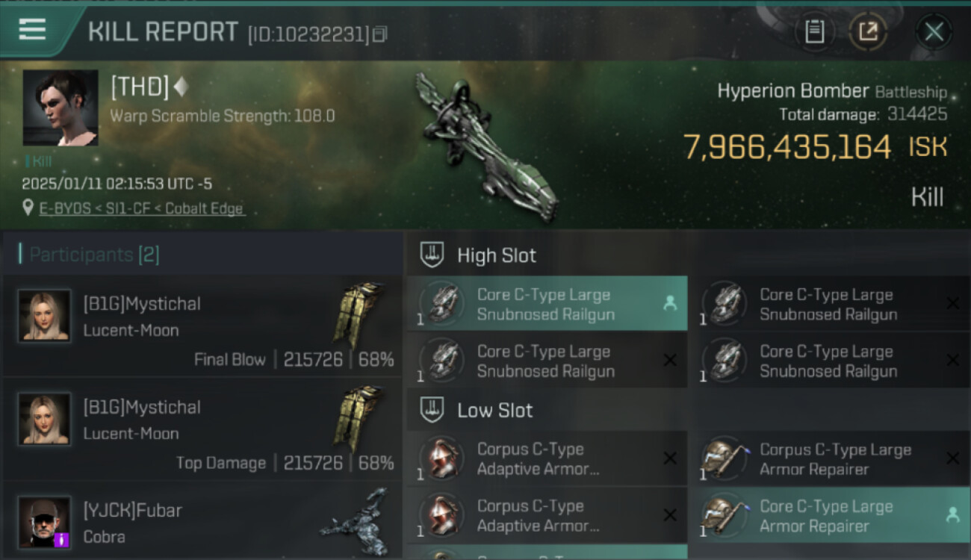Image resolution: width=971 pixels, height=560 pixels.
Task: Close the kill report window
Action: coord(934,32)
